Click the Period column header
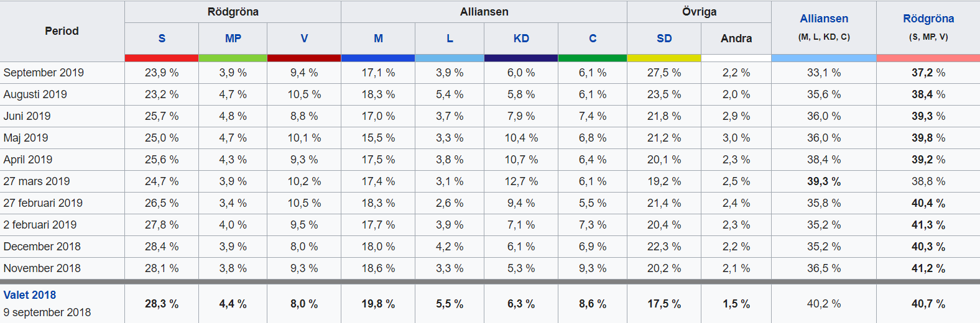 coord(62,31)
